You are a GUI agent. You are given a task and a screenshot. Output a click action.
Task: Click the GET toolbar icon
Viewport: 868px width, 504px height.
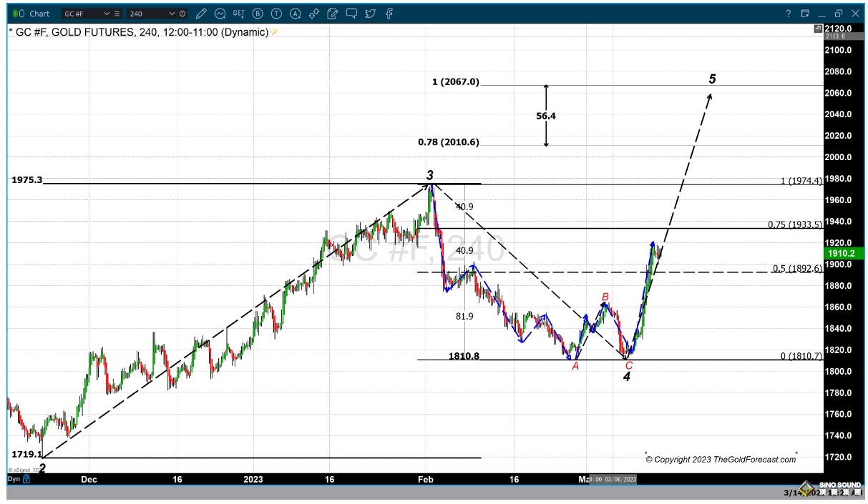coord(239,14)
